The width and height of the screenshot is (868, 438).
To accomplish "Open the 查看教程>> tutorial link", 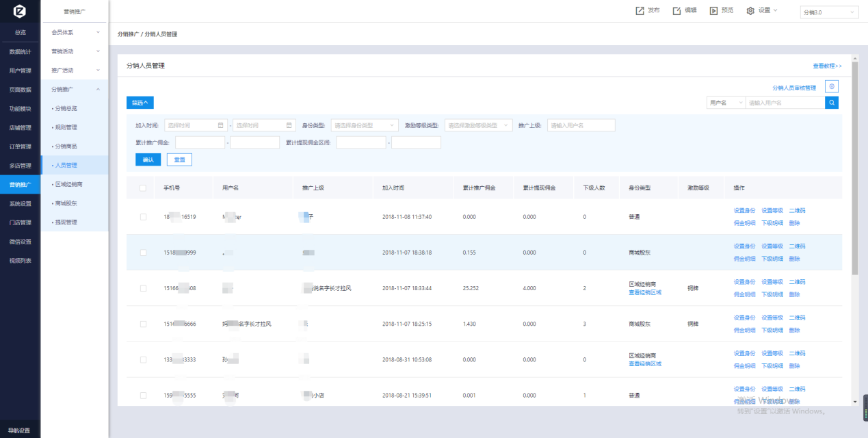I will coord(827,66).
